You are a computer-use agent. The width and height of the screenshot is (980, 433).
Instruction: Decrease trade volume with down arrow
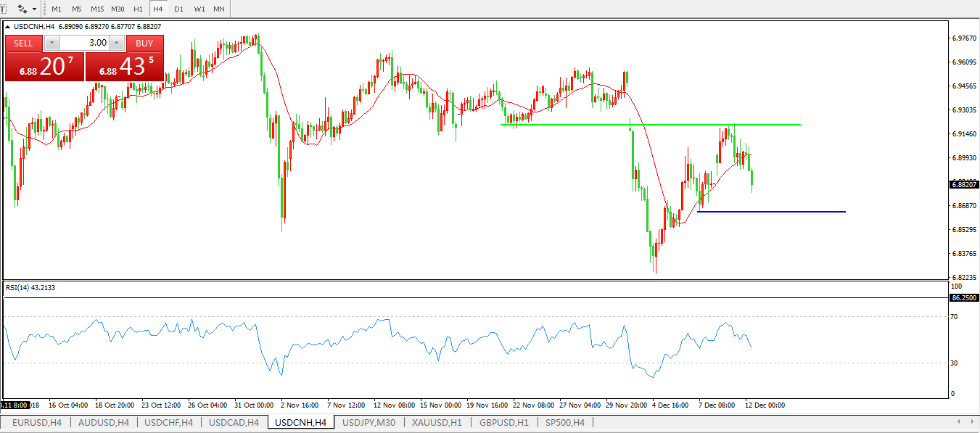[x=52, y=44]
